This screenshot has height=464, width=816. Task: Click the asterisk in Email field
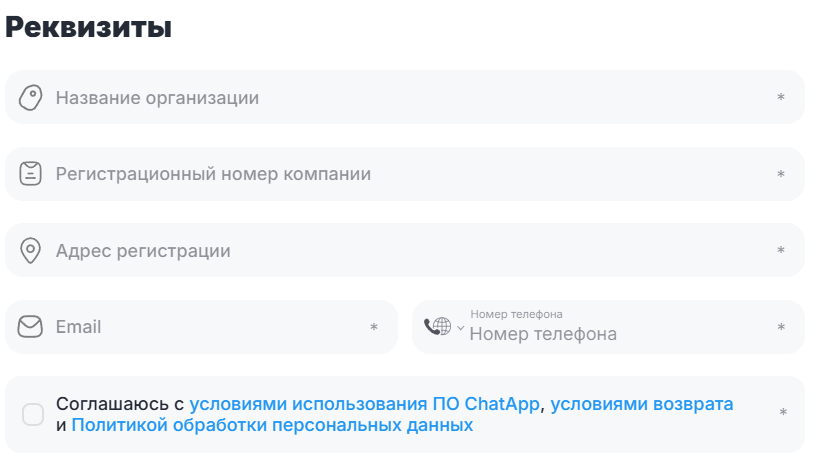(x=374, y=327)
